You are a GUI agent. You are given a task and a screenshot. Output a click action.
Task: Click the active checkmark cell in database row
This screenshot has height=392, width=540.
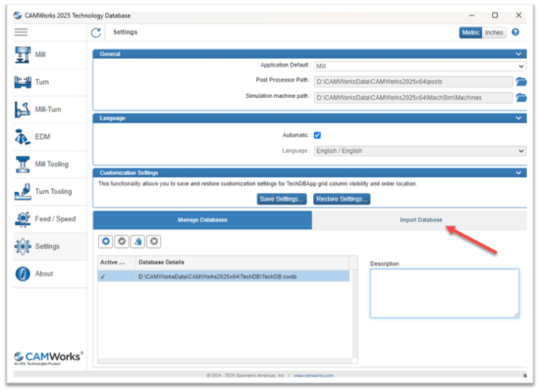coord(116,277)
